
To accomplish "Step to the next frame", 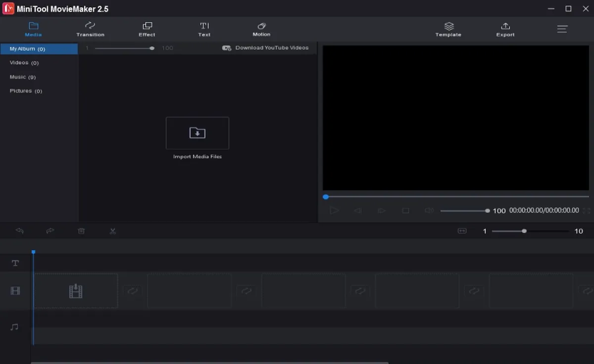I will 382,211.
